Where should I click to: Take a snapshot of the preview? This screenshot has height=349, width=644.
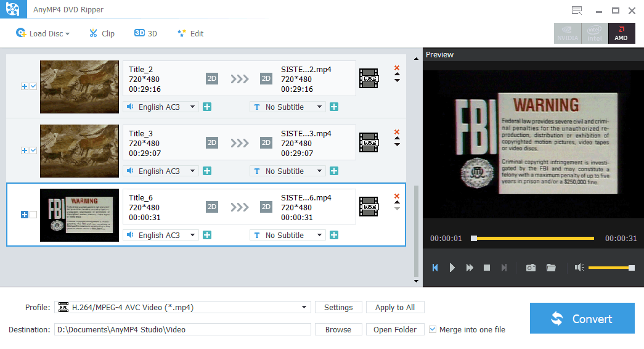click(x=531, y=268)
